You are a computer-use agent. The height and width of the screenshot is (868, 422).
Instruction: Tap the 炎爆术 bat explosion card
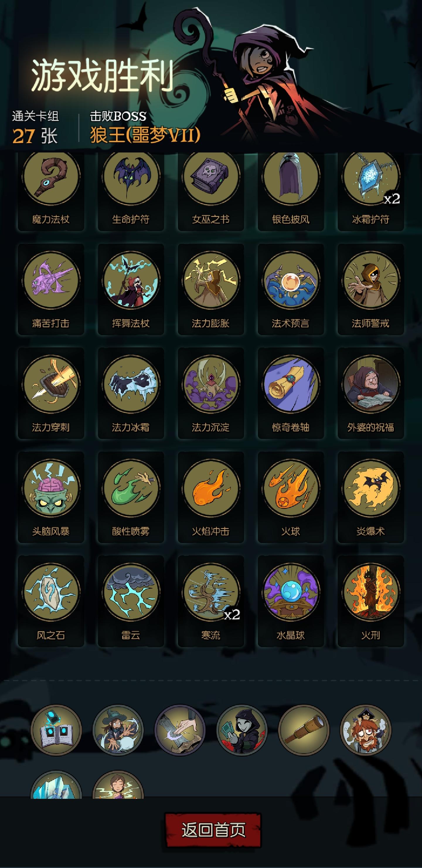371,489
